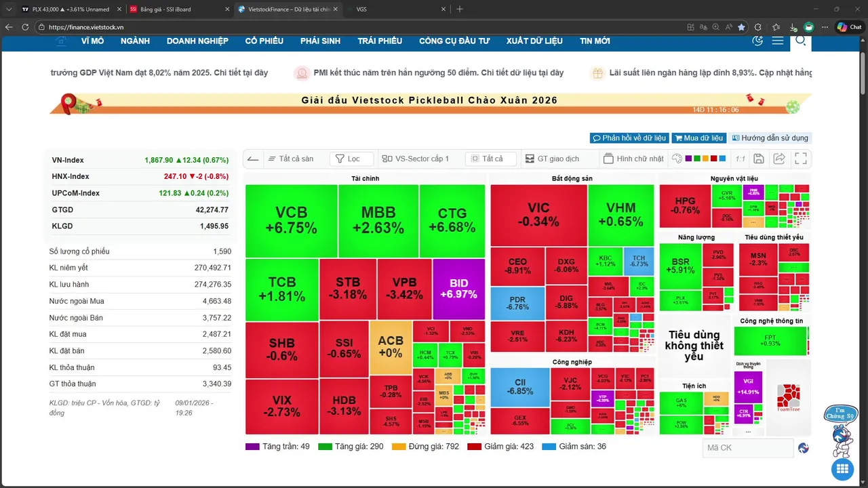
Task: Share the heatmap via the export arrow icon
Action: [x=780, y=159]
